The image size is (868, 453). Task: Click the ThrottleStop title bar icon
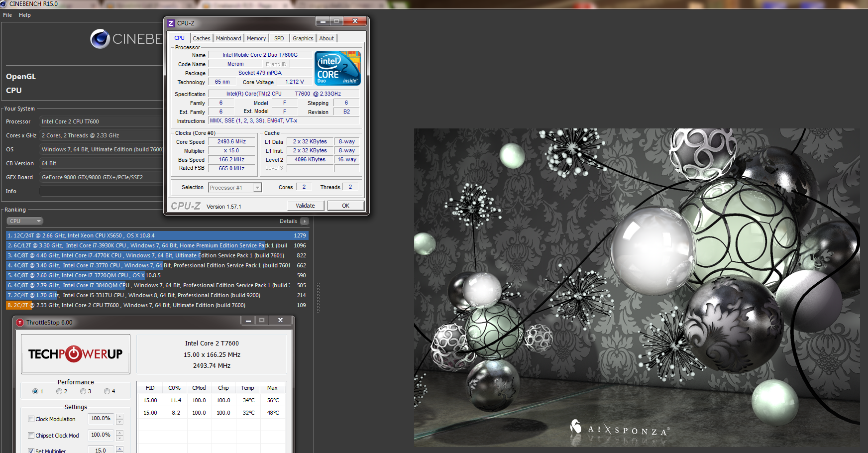pos(20,323)
